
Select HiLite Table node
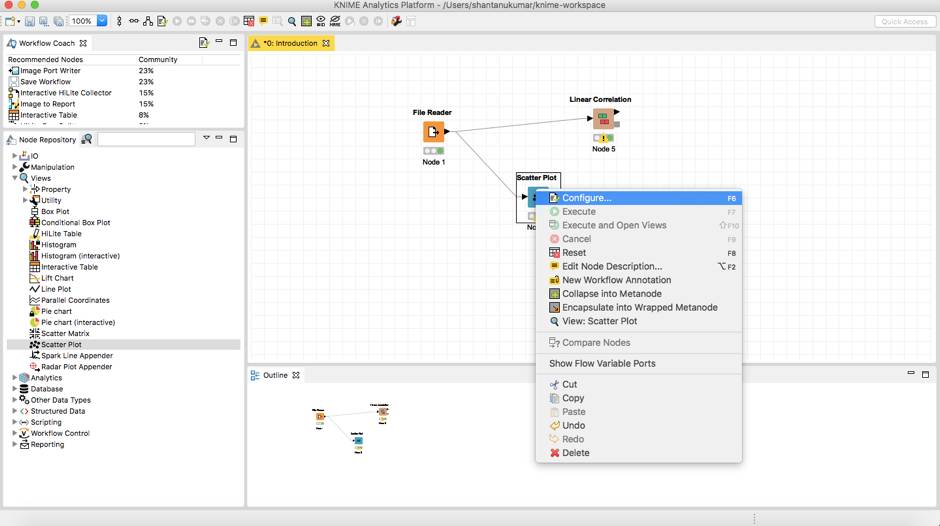pos(61,233)
